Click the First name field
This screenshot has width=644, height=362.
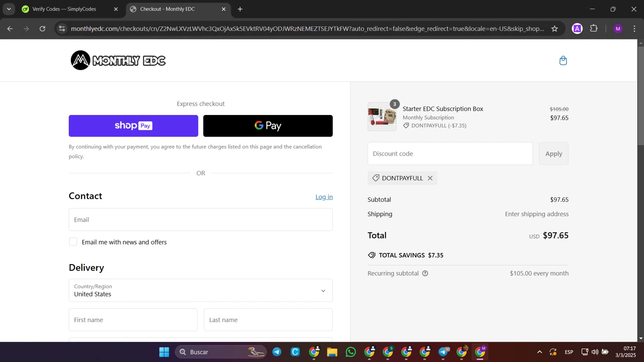point(133,320)
